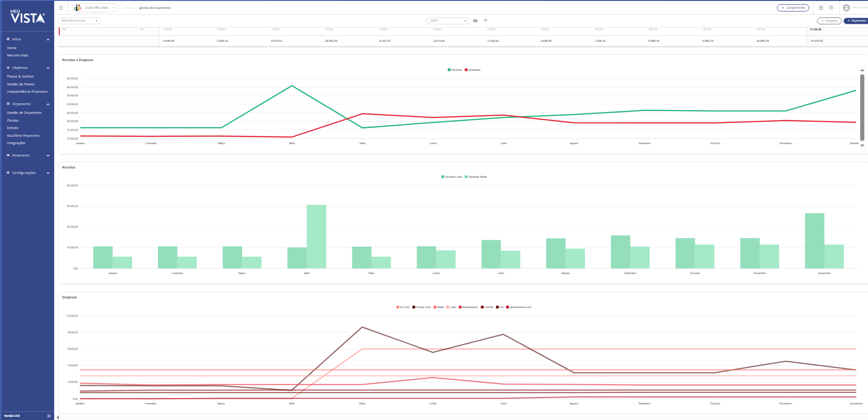
Task: Open Planos & Sonhos menu item
Action: click(x=20, y=77)
